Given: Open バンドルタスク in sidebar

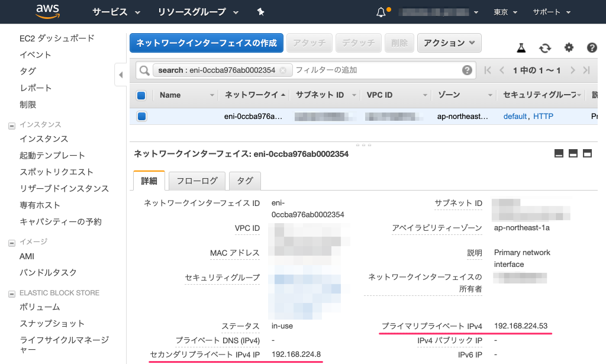Looking at the screenshot, I should click(48, 273).
